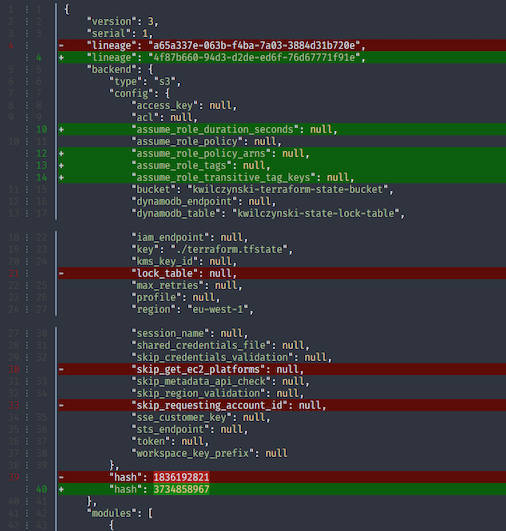Image resolution: width=506 pixels, height=531 pixels.
Task: Click the "assume_role_policy": null line
Action: [207, 142]
